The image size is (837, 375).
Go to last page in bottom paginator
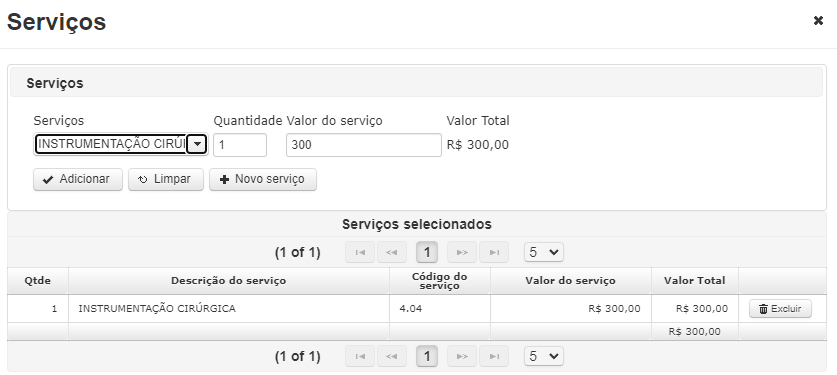(494, 356)
